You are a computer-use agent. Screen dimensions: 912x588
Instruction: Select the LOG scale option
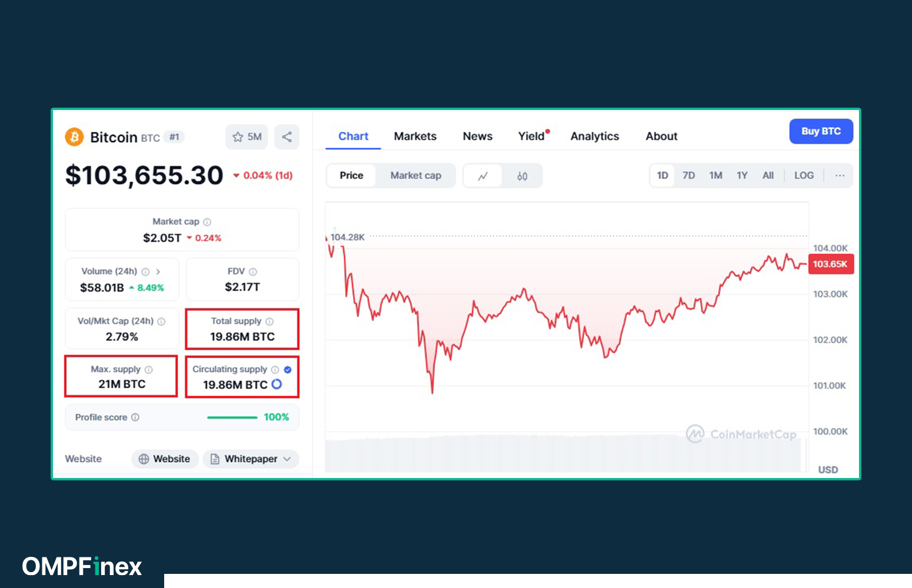tap(804, 175)
